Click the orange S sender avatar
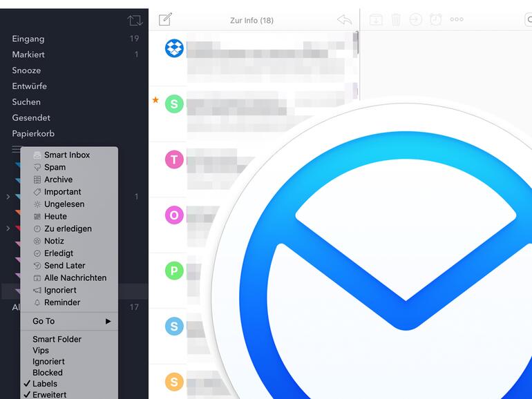The width and height of the screenshot is (532, 399). (x=174, y=382)
